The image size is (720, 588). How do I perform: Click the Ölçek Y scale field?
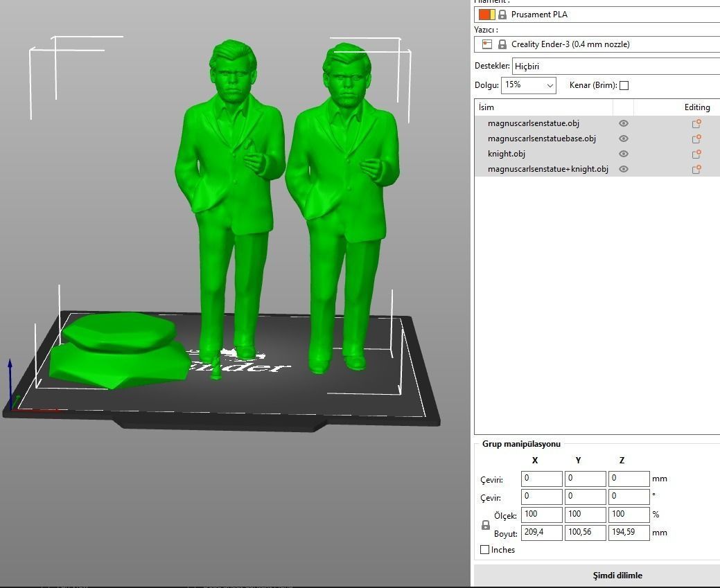586,515
